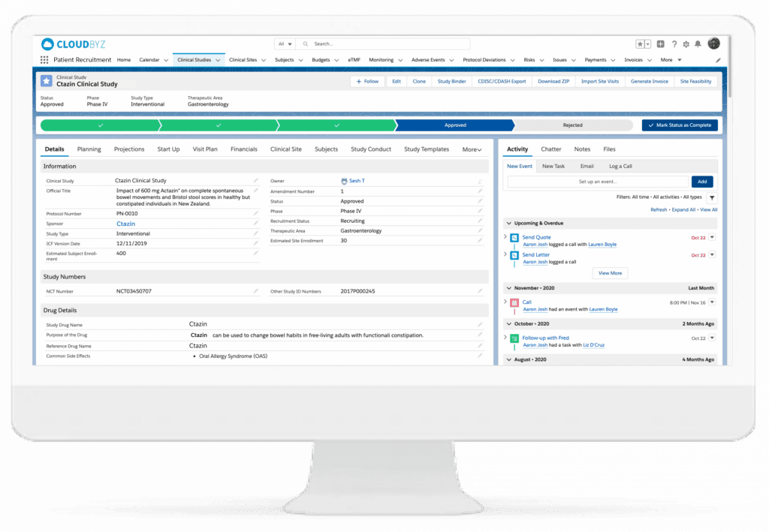Open the setup gear icon
This screenshot has height=532, width=769.
tap(686, 44)
